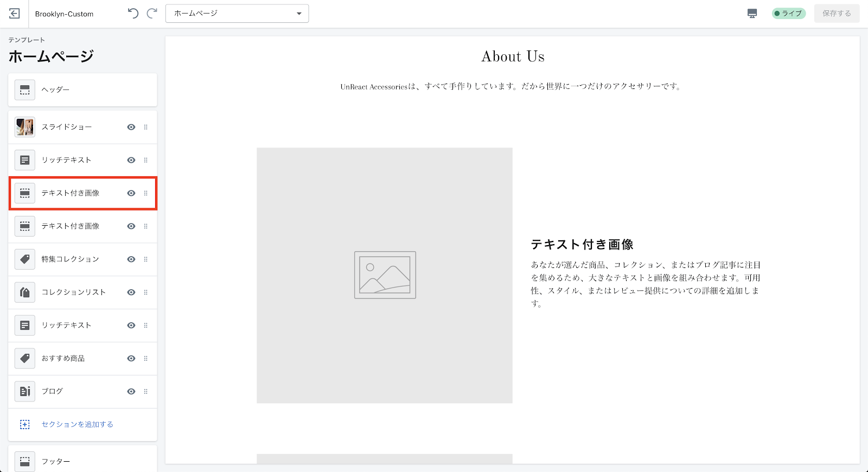Screen dimensions: 868x472
Task: Click the 特集コレクション tag icon
Action: pyautogui.click(x=25, y=259)
